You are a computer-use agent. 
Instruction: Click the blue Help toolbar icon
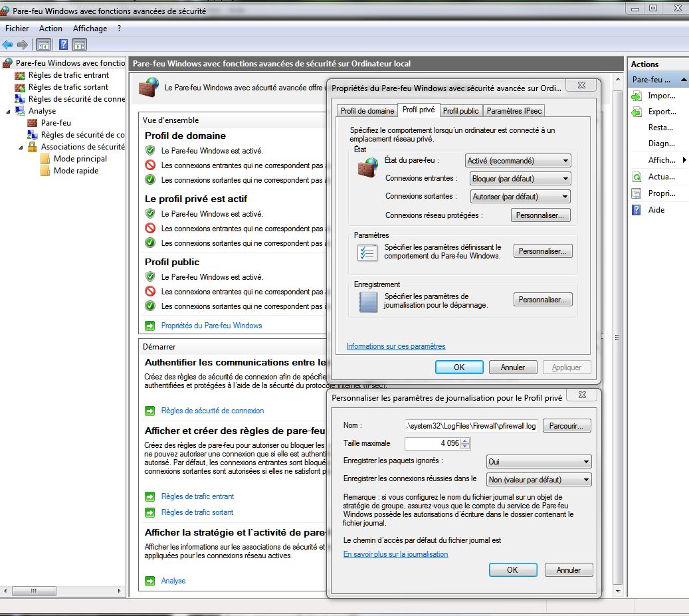click(63, 45)
